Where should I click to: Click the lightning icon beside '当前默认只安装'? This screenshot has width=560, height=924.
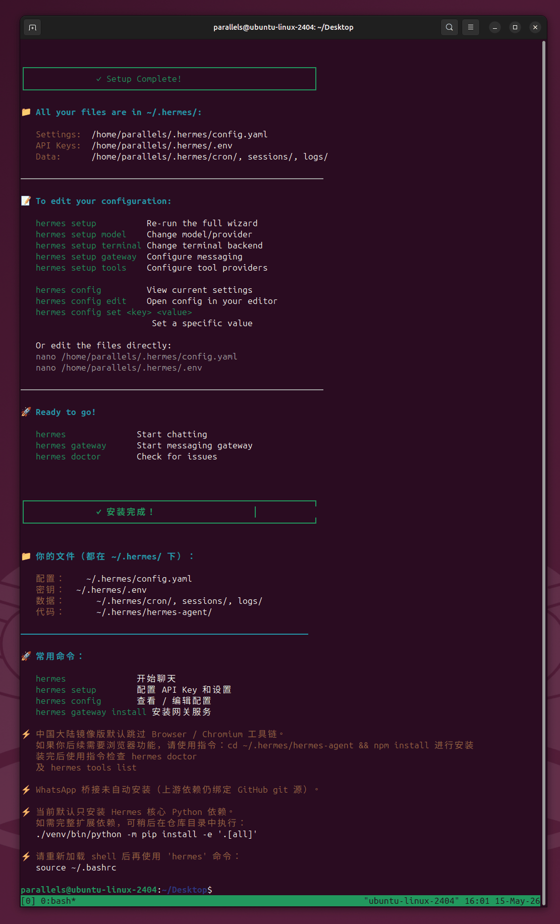point(26,812)
